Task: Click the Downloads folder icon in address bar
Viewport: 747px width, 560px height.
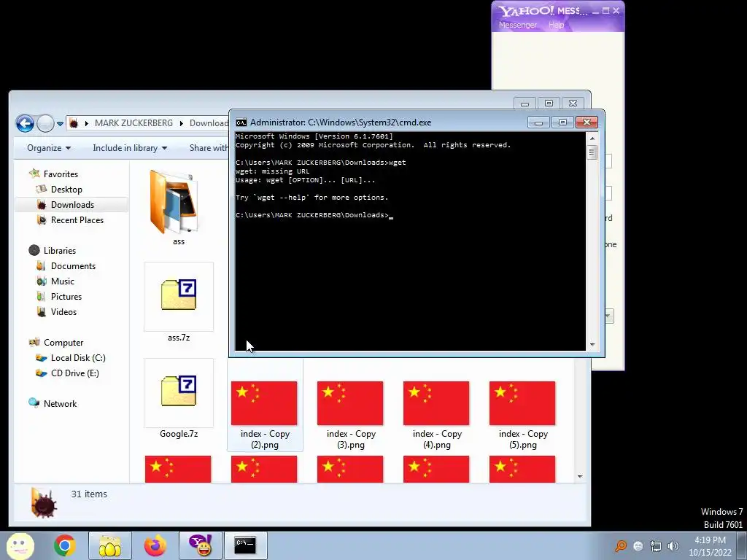Action: coord(74,123)
